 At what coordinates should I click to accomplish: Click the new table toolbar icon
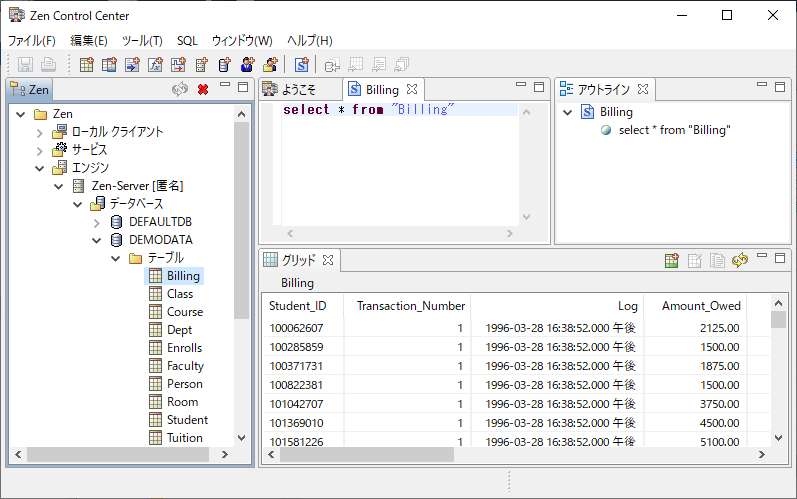click(x=86, y=66)
